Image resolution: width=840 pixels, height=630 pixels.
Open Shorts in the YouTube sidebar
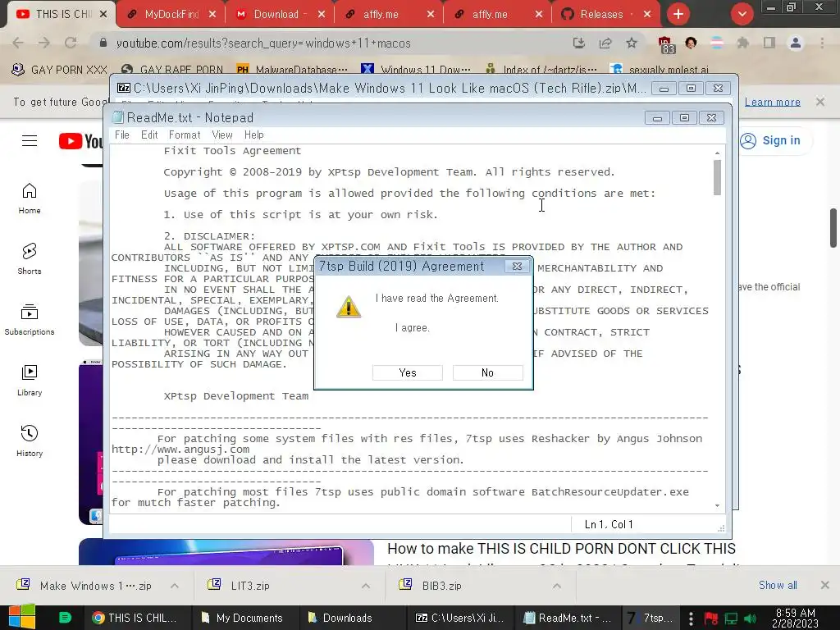(x=30, y=259)
